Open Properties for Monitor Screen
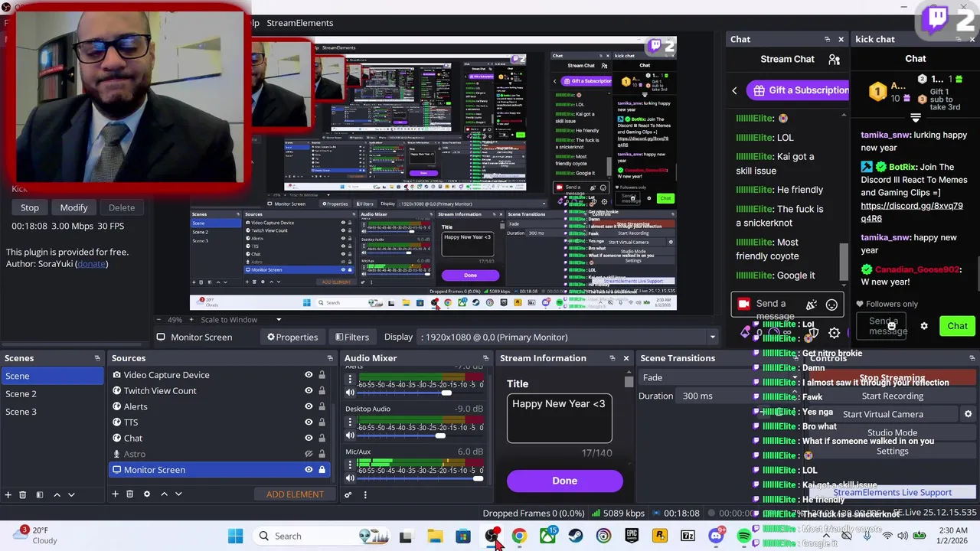The image size is (980, 551). pyautogui.click(x=292, y=337)
